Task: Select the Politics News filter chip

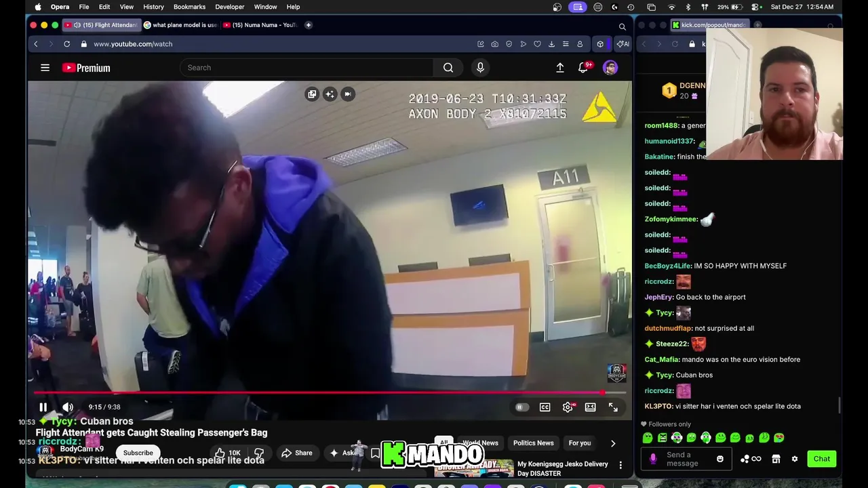Action: coord(534,443)
